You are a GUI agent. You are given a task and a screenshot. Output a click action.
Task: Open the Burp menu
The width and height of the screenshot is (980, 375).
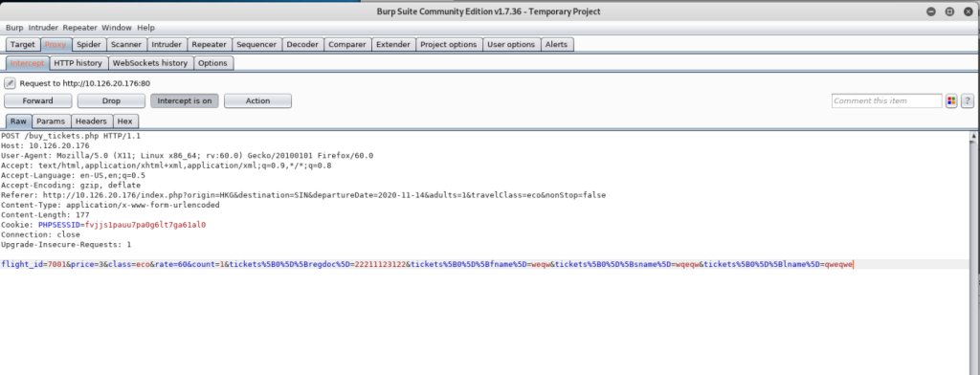[x=14, y=28]
